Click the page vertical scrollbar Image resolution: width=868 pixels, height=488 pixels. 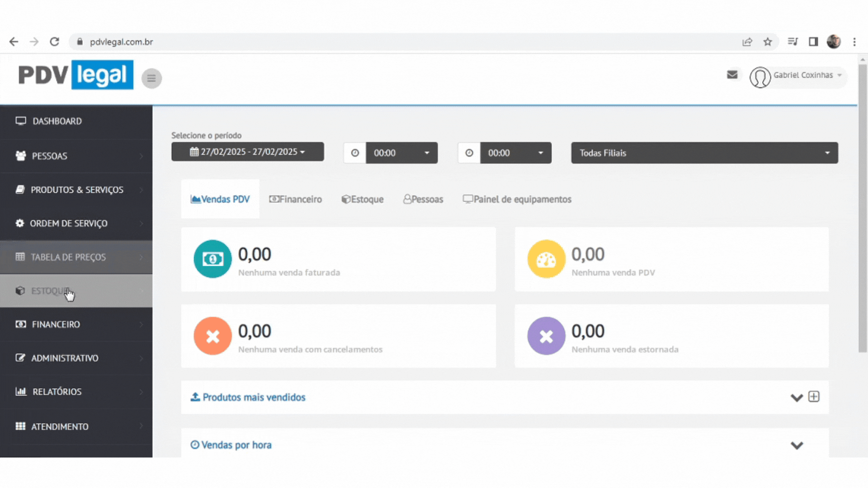(863, 208)
